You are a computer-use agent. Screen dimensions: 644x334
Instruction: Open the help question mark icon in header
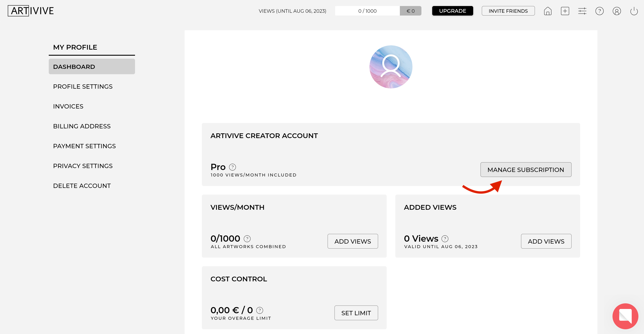599,11
